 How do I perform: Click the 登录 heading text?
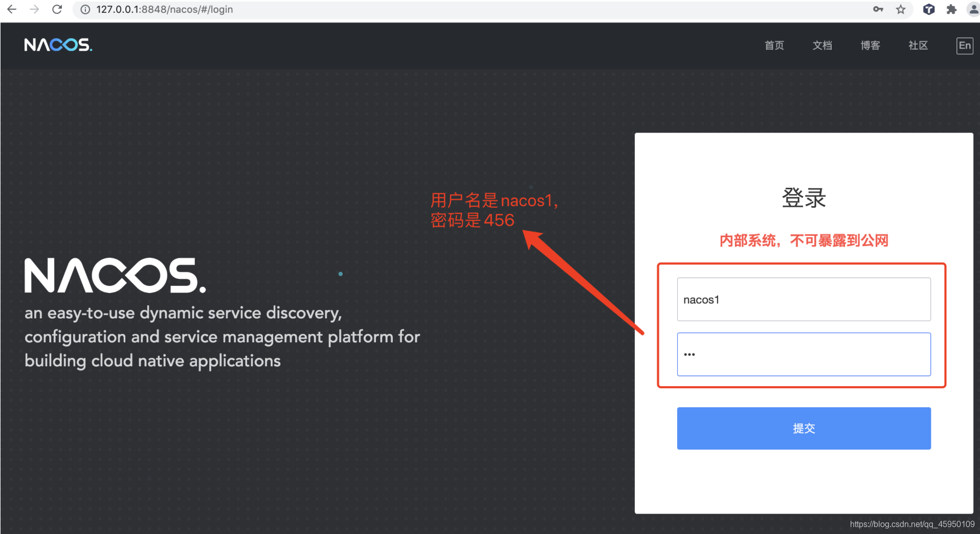(x=804, y=197)
